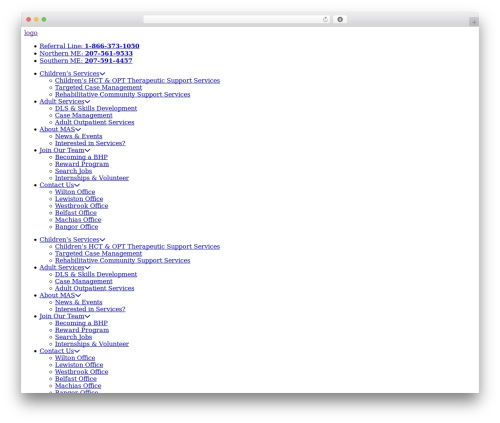The height and width of the screenshot is (423, 500).
Task: Expand second Adult Services chevron
Action: click(x=87, y=268)
